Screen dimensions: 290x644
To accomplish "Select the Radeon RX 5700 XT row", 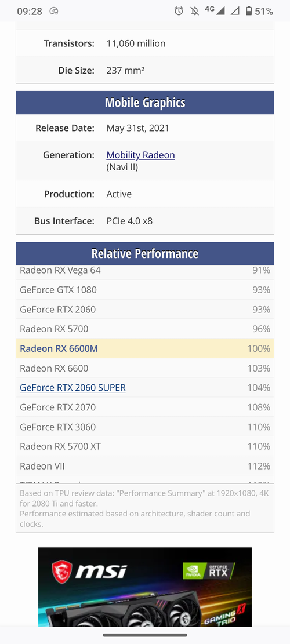I will (145, 446).
